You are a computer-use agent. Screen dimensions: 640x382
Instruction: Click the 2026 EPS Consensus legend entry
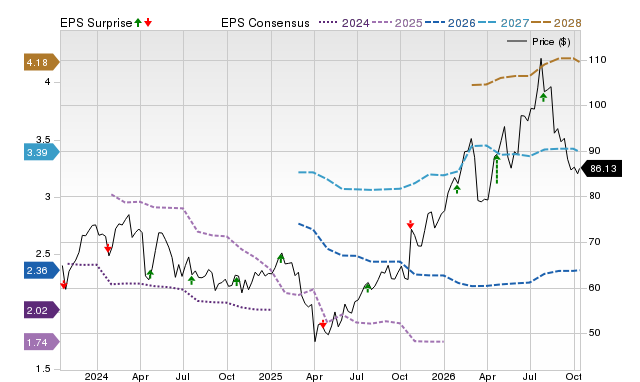[x=450, y=23]
